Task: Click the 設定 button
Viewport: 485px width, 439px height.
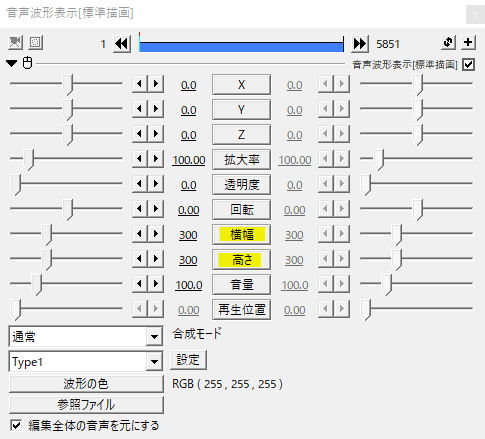Action: (x=188, y=360)
